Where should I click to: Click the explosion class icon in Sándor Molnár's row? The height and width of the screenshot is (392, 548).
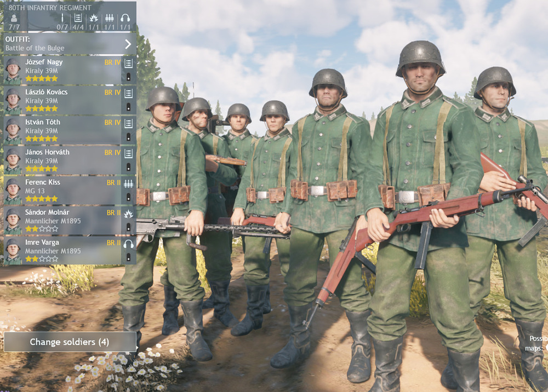coord(128,214)
